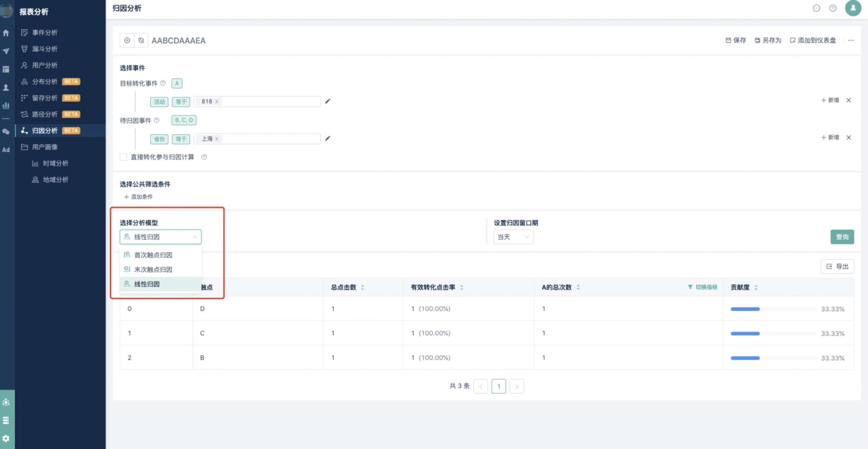Image resolution: width=868 pixels, height=449 pixels.
Task: Select 首次触点归因 option
Action: [x=160, y=255]
